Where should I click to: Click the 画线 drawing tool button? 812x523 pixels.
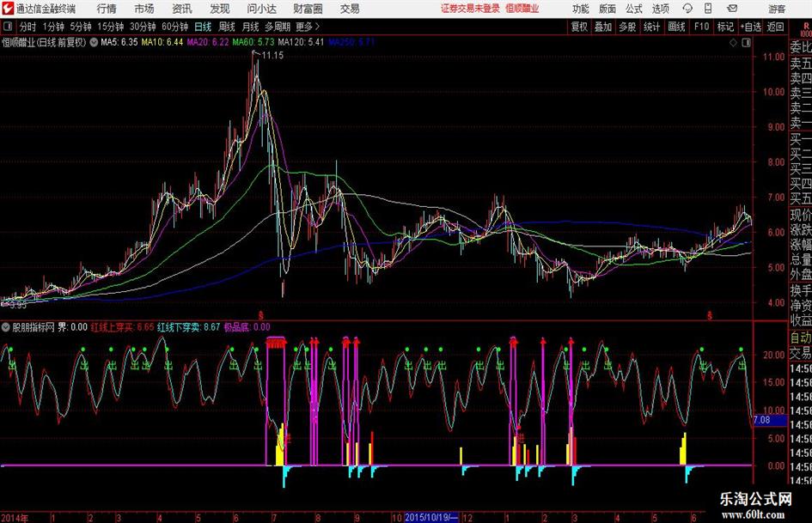click(x=676, y=27)
